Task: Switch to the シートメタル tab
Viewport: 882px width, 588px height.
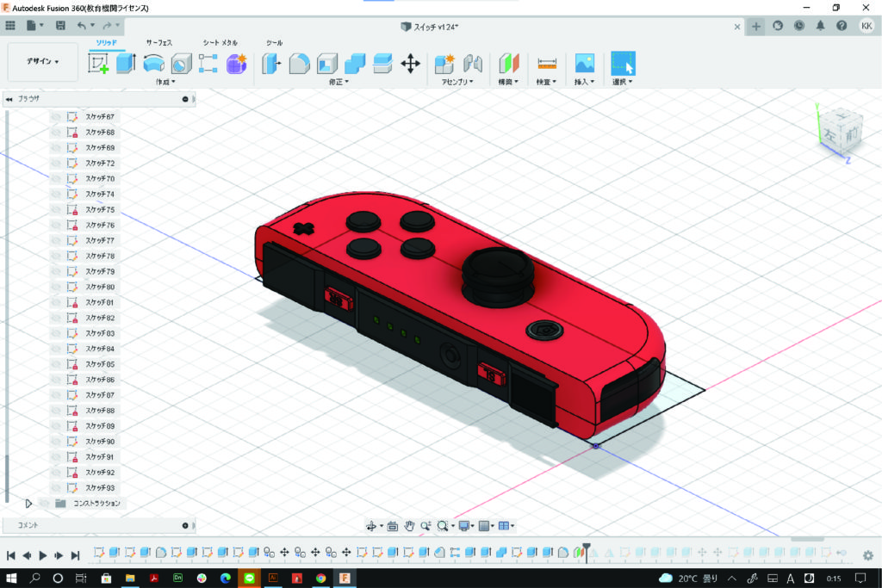Action: coord(220,42)
